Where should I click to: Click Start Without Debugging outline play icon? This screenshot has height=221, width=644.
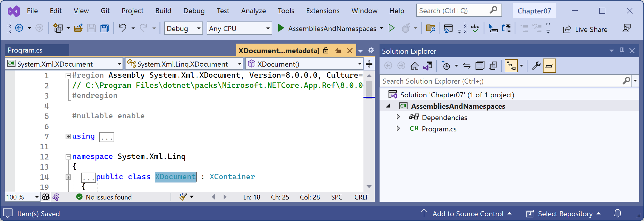coord(391,28)
